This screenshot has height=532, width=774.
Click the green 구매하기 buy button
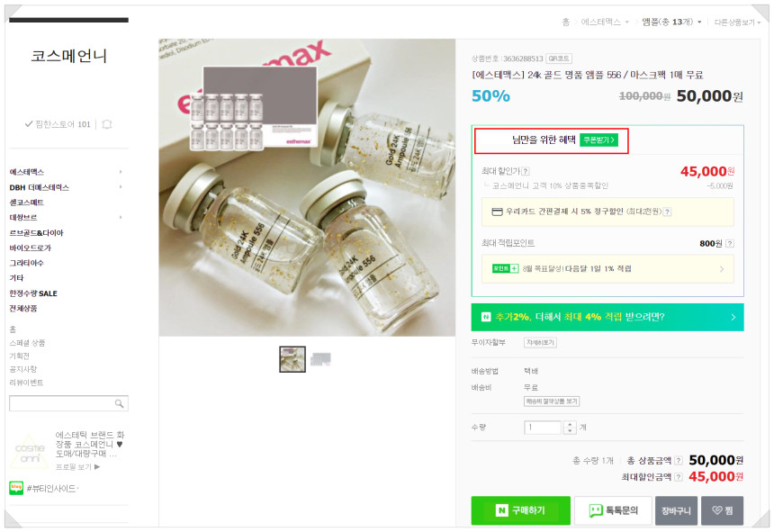(x=521, y=510)
